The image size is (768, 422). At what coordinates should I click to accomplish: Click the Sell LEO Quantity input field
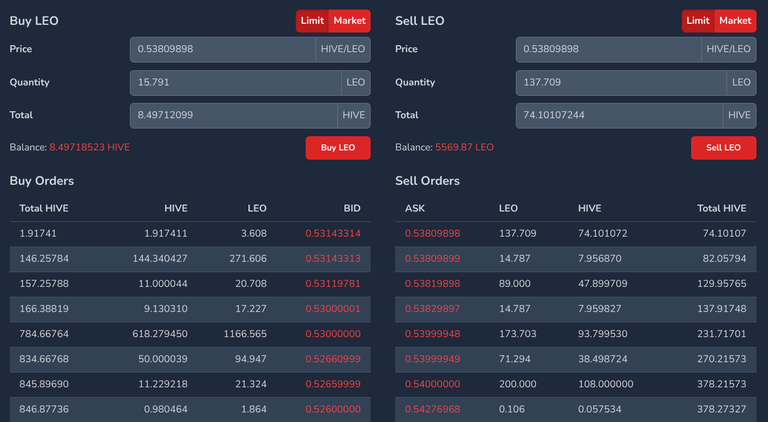621,83
